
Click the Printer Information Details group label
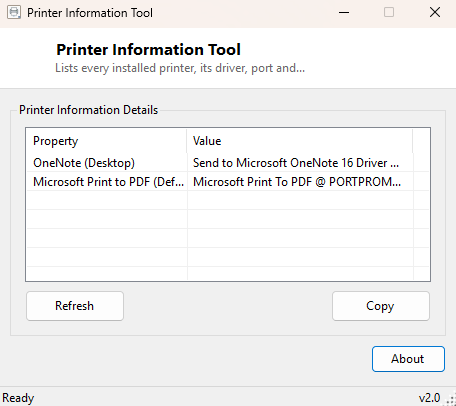pos(88,110)
